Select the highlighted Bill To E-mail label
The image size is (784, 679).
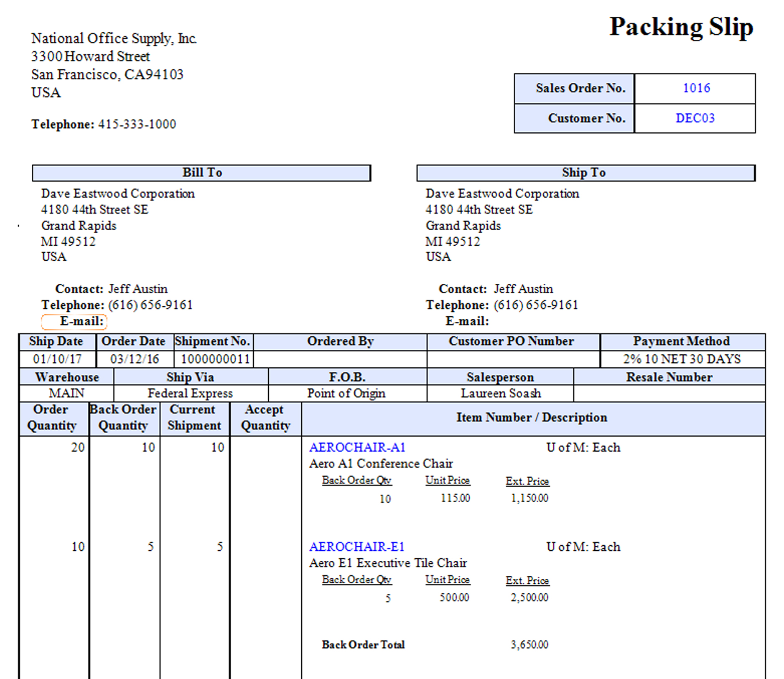(x=74, y=321)
